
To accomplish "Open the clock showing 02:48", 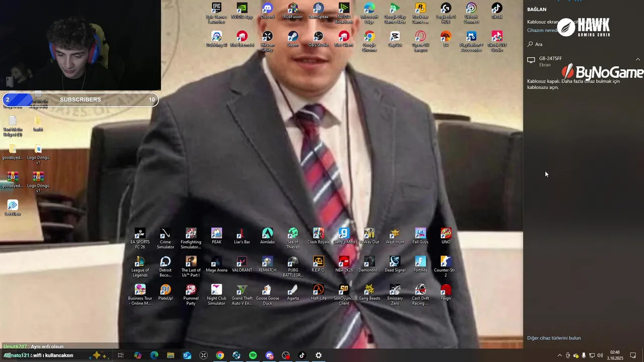I will pos(615,355).
